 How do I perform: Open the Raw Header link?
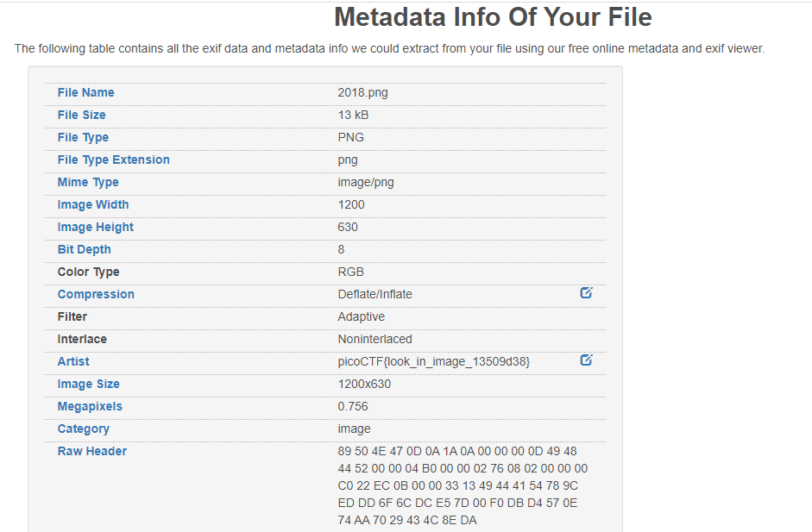pos(92,451)
